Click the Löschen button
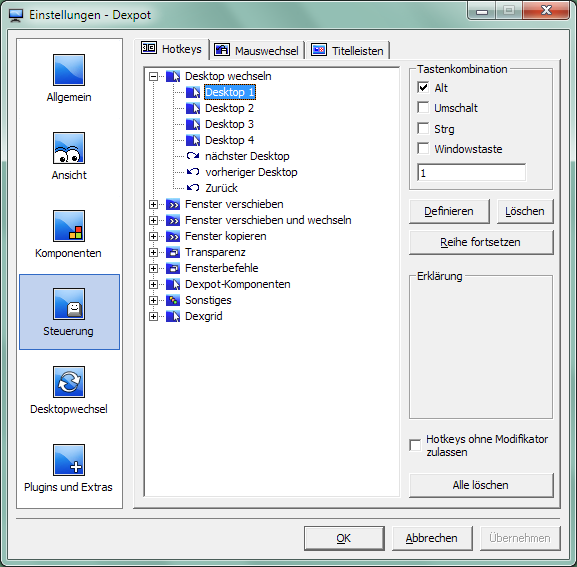Viewport: 577px width, 567px height. coord(525,212)
